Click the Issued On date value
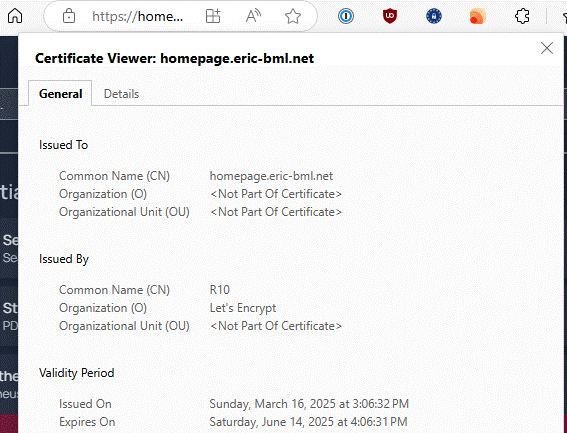Image resolution: width=567 pixels, height=433 pixels. coord(309,404)
